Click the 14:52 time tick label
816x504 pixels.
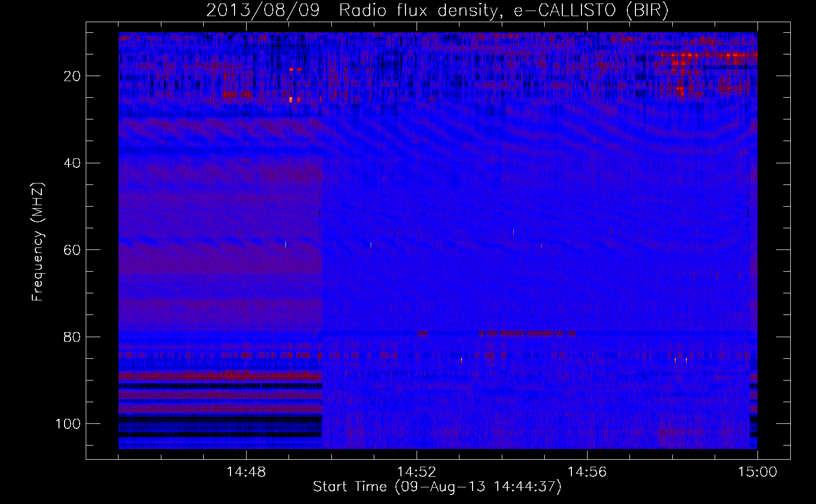[x=417, y=472]
